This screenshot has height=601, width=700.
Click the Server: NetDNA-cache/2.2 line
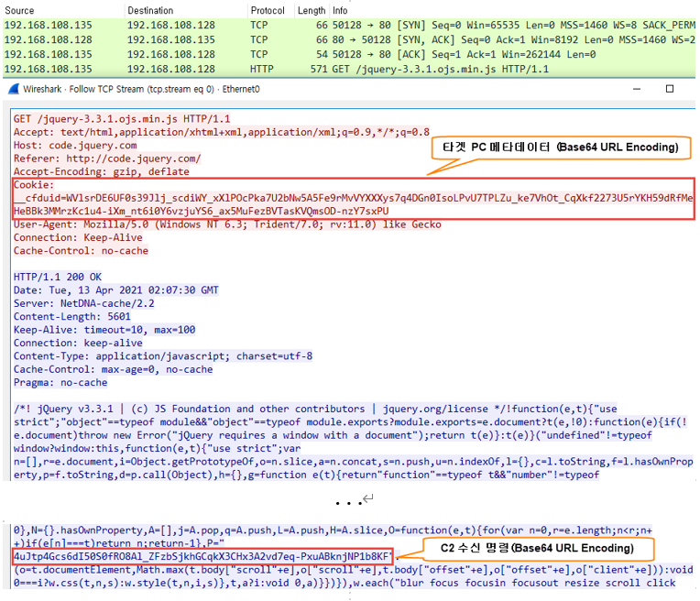84,303
